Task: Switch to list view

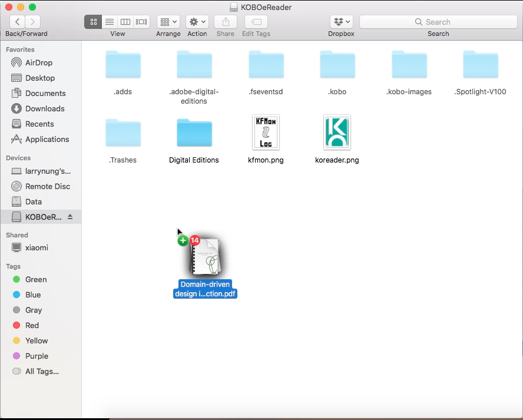Action: (110, 22)
